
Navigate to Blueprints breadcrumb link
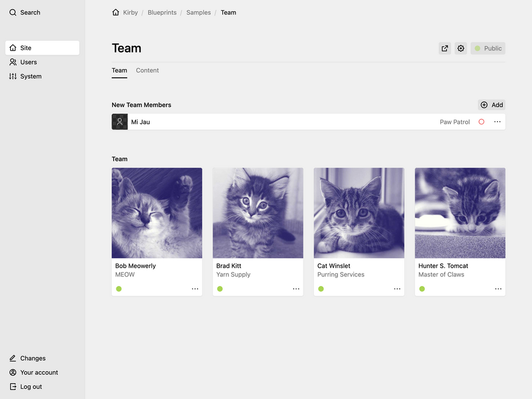click(x=162, y=12)
